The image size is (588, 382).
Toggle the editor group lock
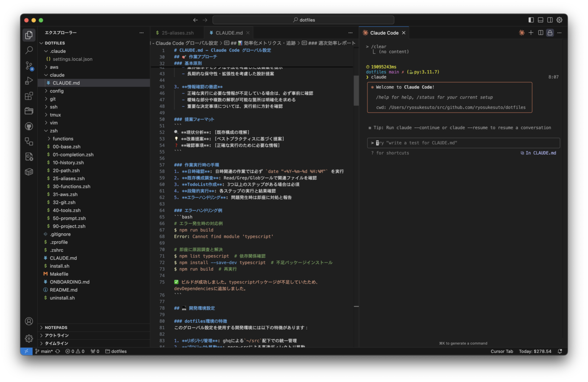point(550,33)
